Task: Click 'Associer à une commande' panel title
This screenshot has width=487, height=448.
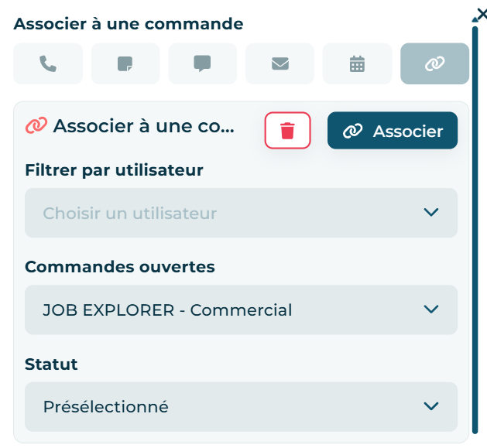Action: click(x=129, y=24)
